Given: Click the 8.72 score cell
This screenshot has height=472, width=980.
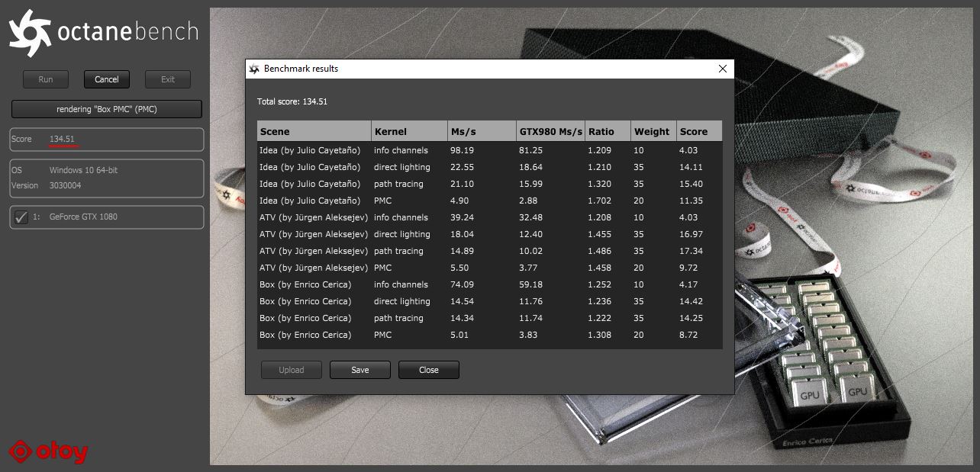Looking at the screenshot, I should pyautogui.click(x=688, y=335).
